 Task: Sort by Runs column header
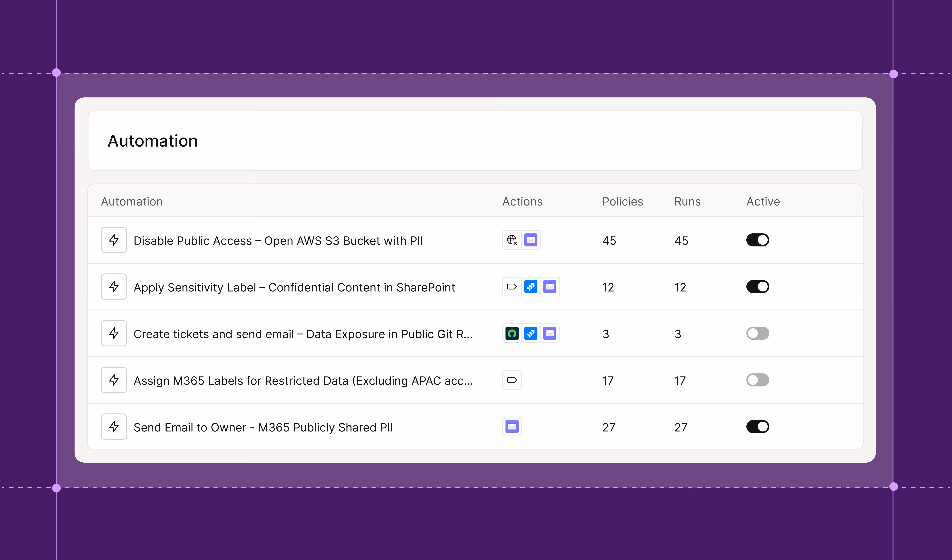(688, 202)
